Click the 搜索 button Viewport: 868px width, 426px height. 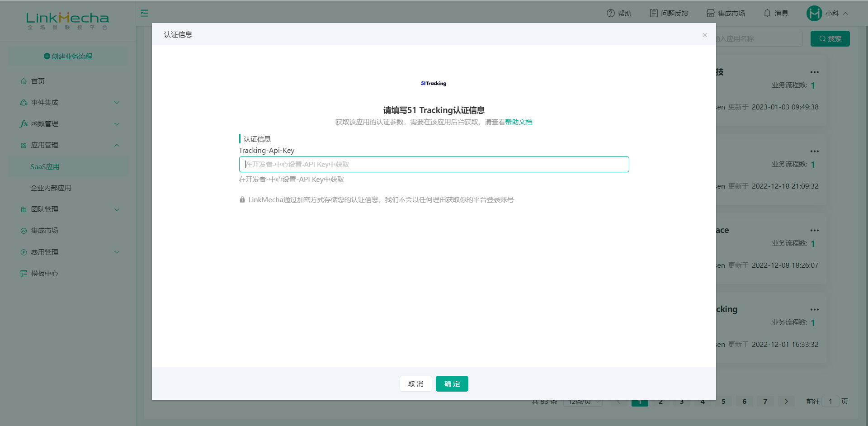click(830, 39)
